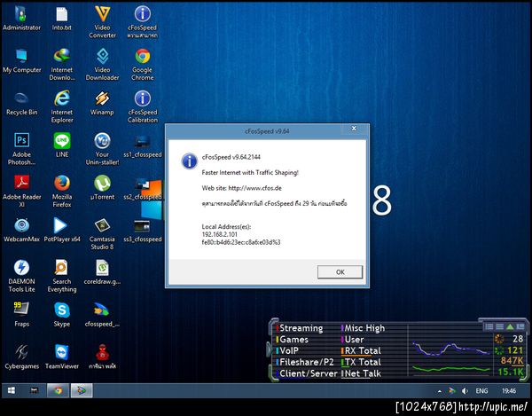The height and width of the screenshot is (416, 532).
Task: Click the 847K receive rate value
Action: (512, 361)
